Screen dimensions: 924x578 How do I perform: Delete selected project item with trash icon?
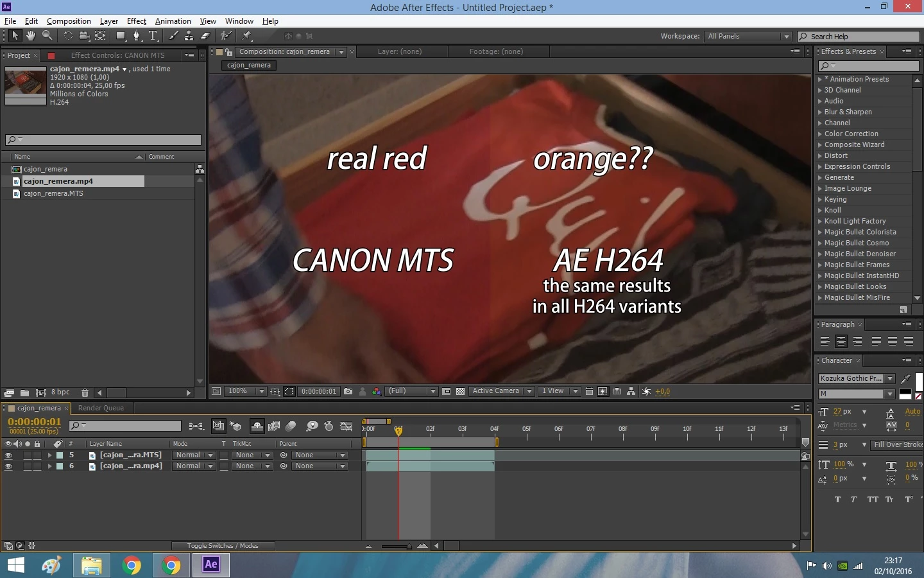(x=85, y=392)
